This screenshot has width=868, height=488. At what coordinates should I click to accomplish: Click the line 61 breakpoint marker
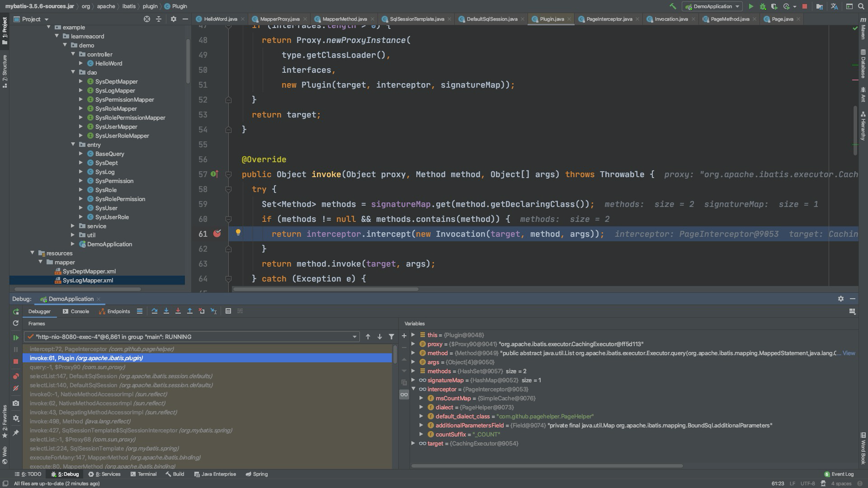tap(217, 234)
